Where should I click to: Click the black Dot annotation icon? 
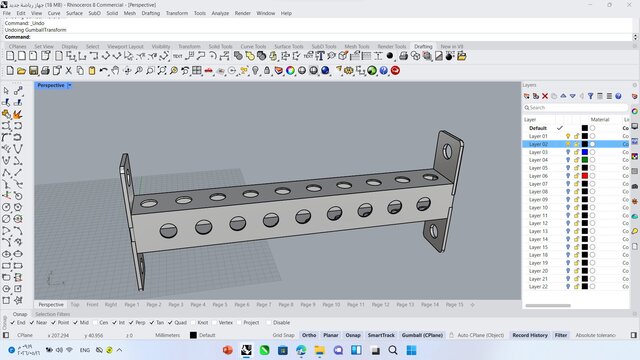(390, 56)
